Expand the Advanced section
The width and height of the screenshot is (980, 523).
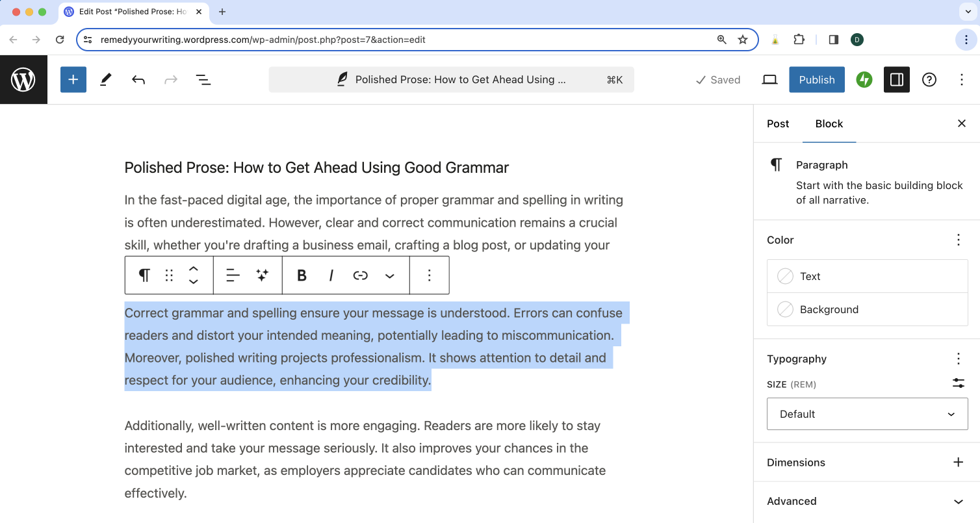pos(958,501)
